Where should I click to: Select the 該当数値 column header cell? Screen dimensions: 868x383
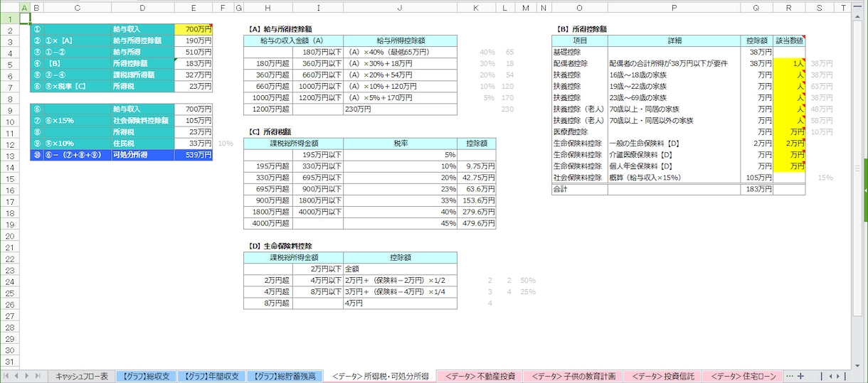(x=789, y=41)
